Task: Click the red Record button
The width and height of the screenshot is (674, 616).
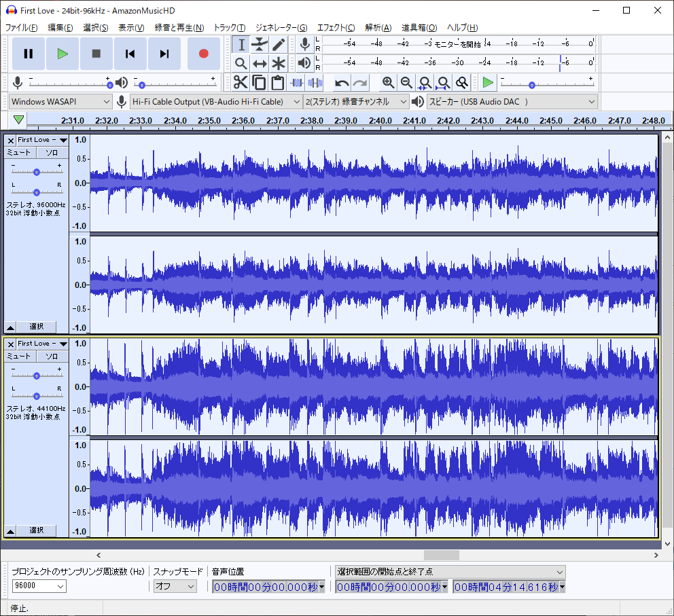Action: (203, 54)
